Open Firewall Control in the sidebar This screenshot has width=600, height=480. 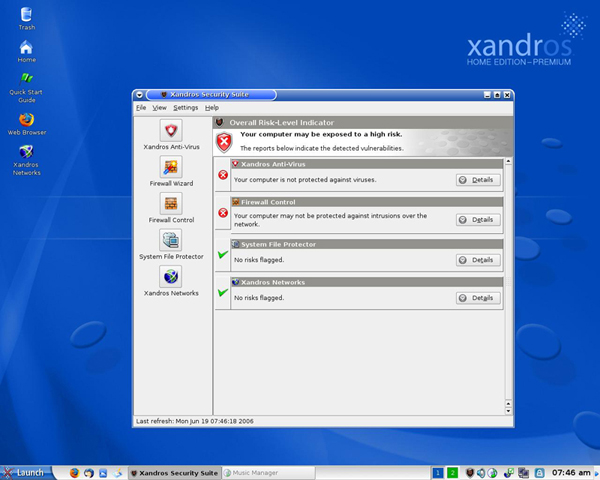coord(171,203)
